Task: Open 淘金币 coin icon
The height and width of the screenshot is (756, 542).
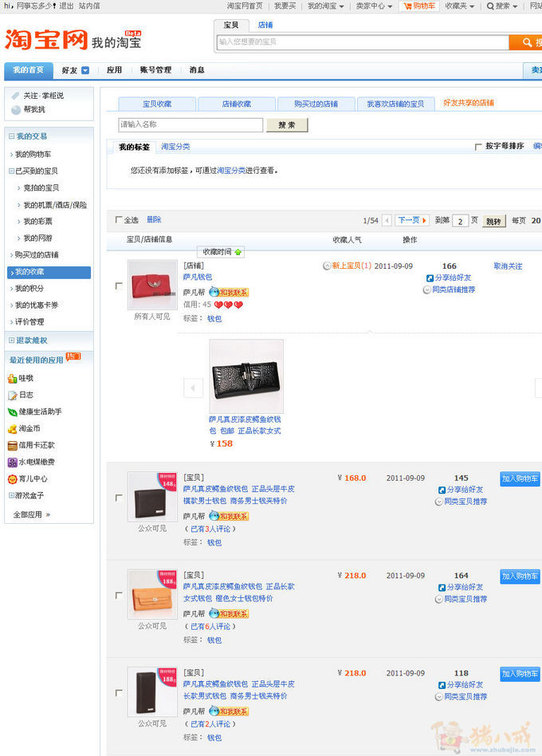Action: [12, 428]
